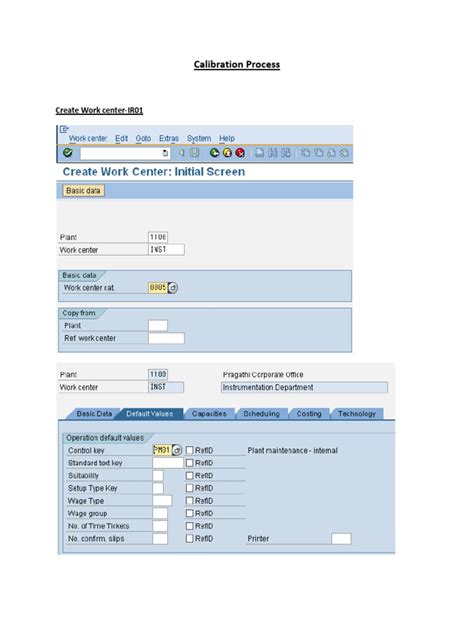
Task: Open the Edit menu
Action: (121, 138)
